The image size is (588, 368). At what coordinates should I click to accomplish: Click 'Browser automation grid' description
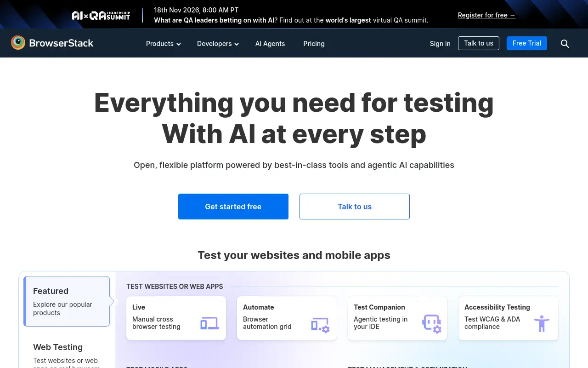(x=267, y=323)
